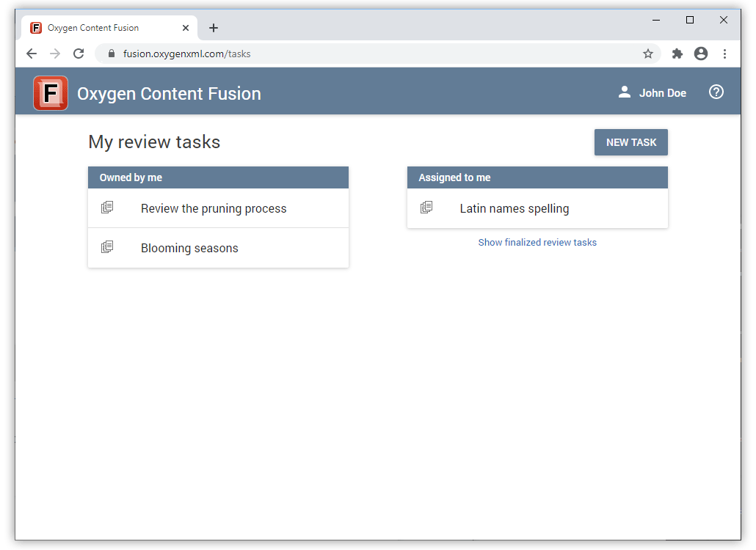View site information via the lock icon
756x550 pixels.
[x=112, y=54]
